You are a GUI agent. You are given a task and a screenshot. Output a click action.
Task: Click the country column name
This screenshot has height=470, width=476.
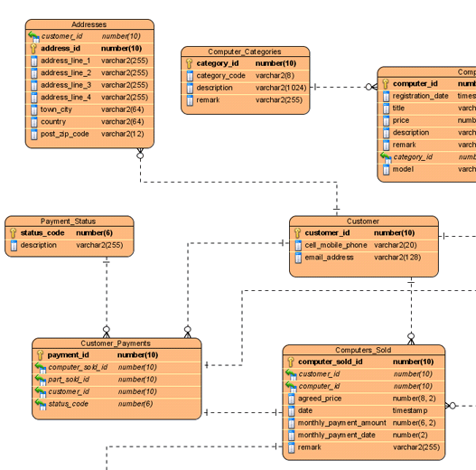[x=53, y=122]
